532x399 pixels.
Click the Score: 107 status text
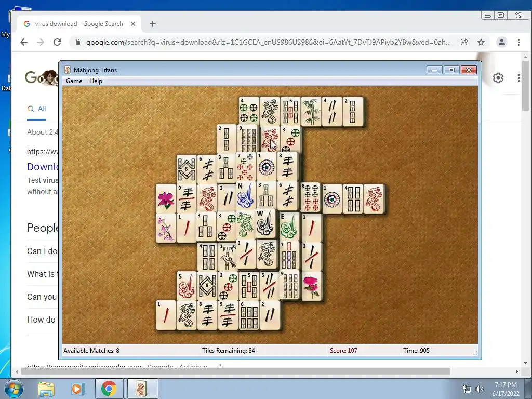[343, 351]
